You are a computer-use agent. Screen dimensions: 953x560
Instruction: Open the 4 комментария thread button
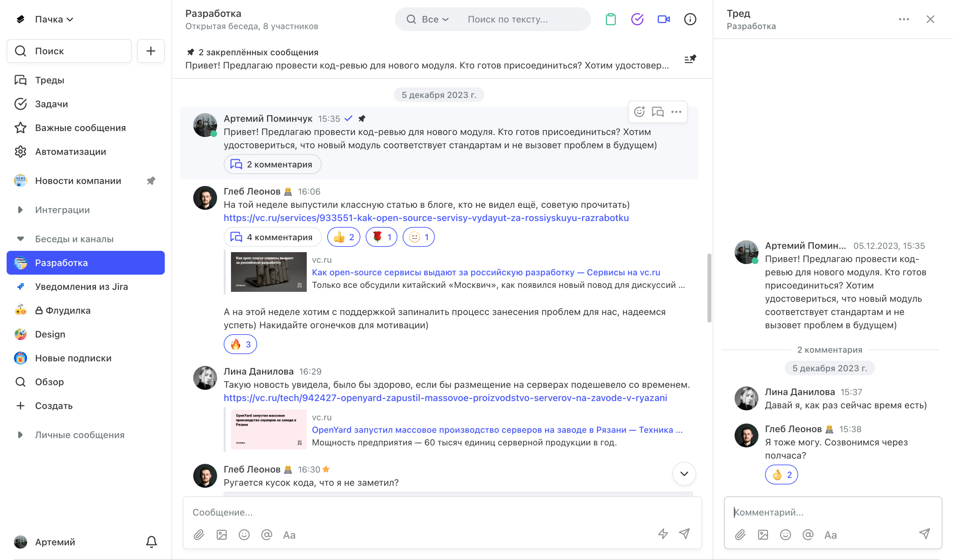pyautogui.click(x=273, y=237)
